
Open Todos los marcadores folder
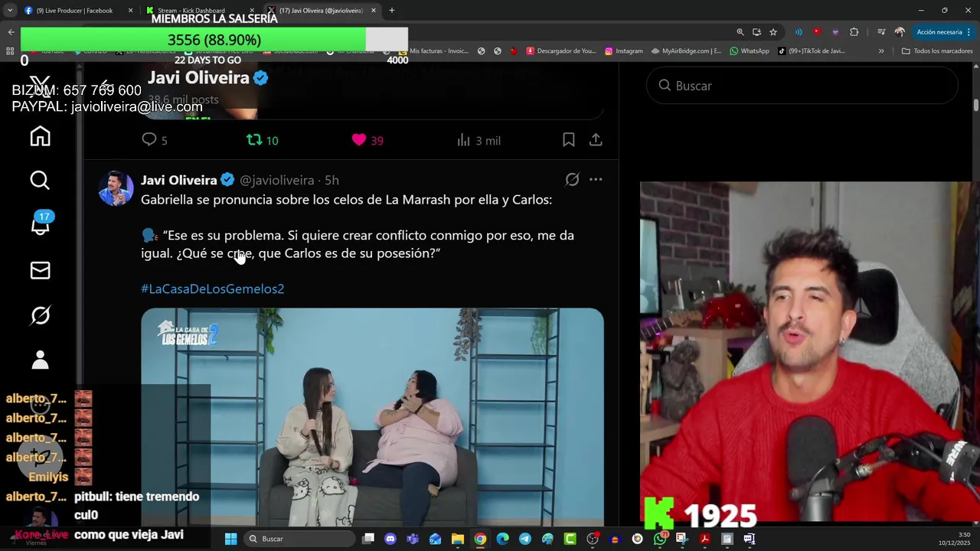click(x=937, y=51)
